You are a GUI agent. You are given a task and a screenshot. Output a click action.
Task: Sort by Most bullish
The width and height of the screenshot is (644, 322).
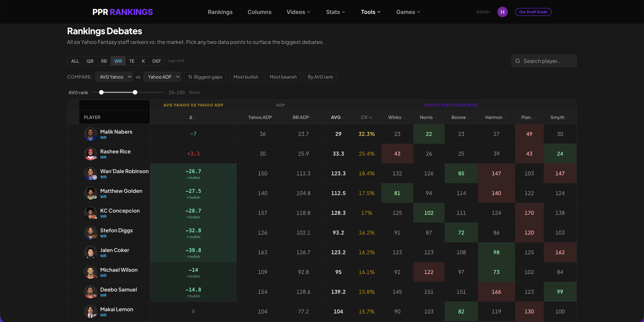(x=246, y=77)
